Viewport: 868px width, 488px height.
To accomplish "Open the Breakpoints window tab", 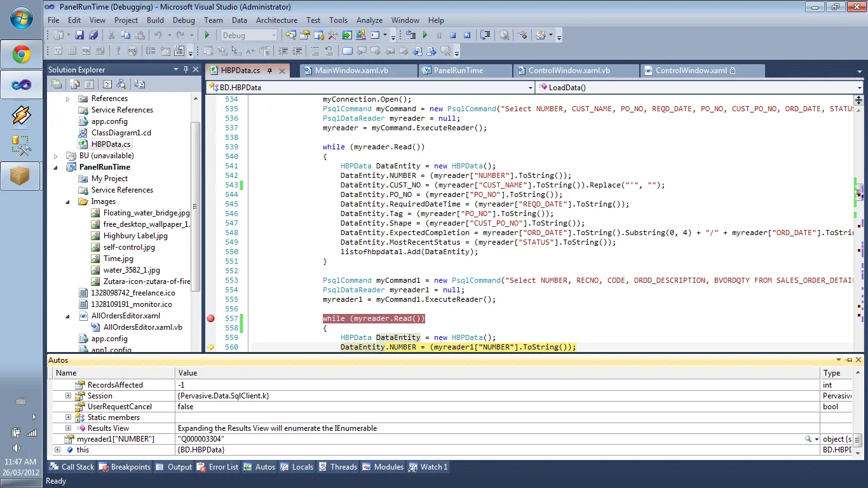I will (x=125, y=467).
